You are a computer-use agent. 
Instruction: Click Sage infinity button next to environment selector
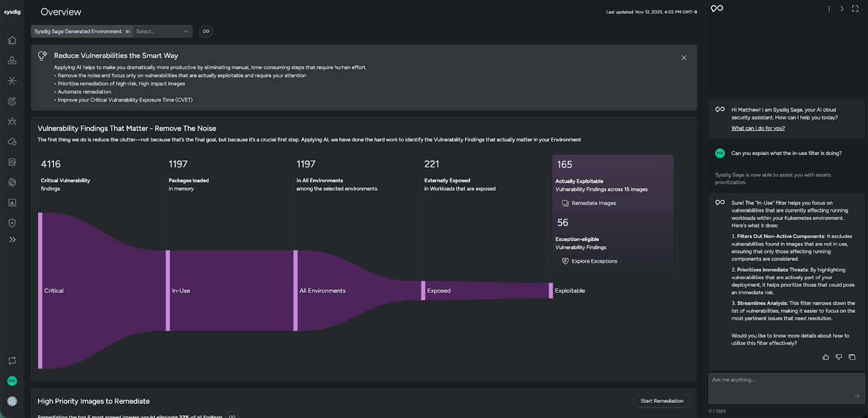(206, 31)
